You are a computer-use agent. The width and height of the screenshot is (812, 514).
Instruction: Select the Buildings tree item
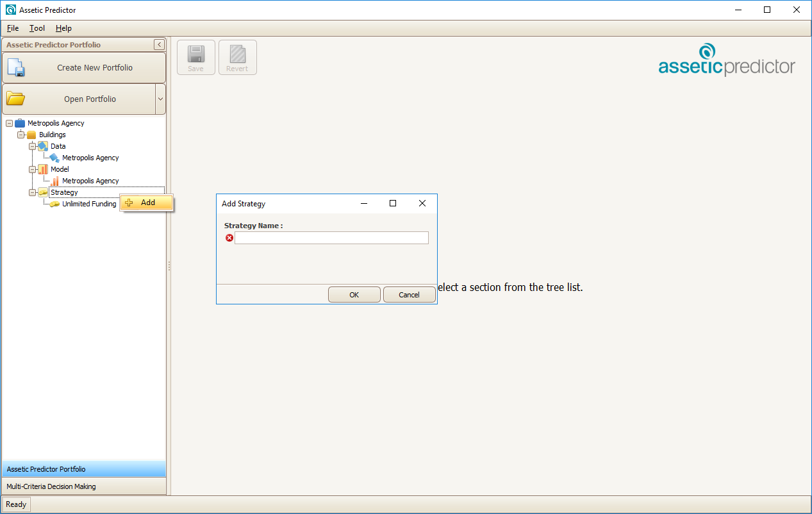(x=53, y=135)
